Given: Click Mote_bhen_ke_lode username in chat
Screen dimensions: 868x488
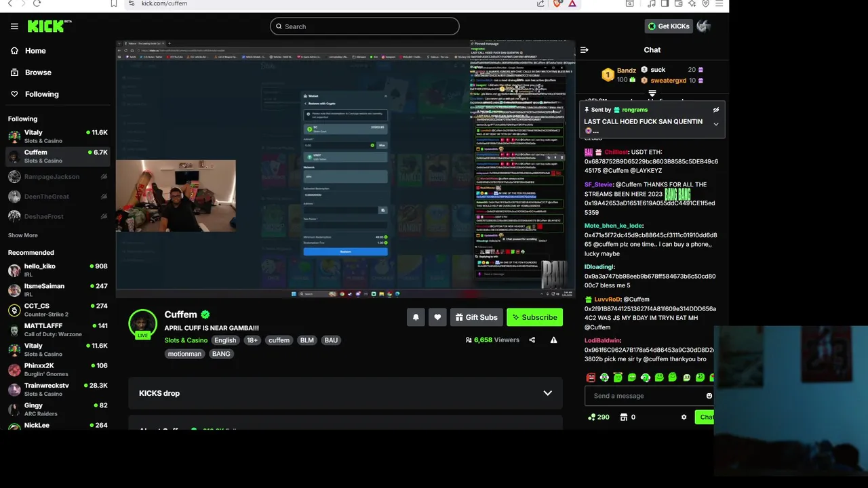Looking at the screenshot, I should pos(613,226).
